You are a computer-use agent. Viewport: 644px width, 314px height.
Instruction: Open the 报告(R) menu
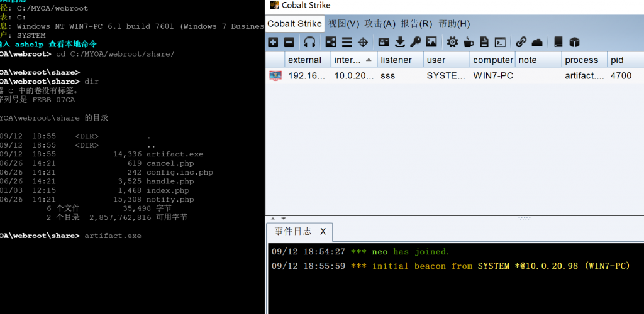tap(416, 24)
